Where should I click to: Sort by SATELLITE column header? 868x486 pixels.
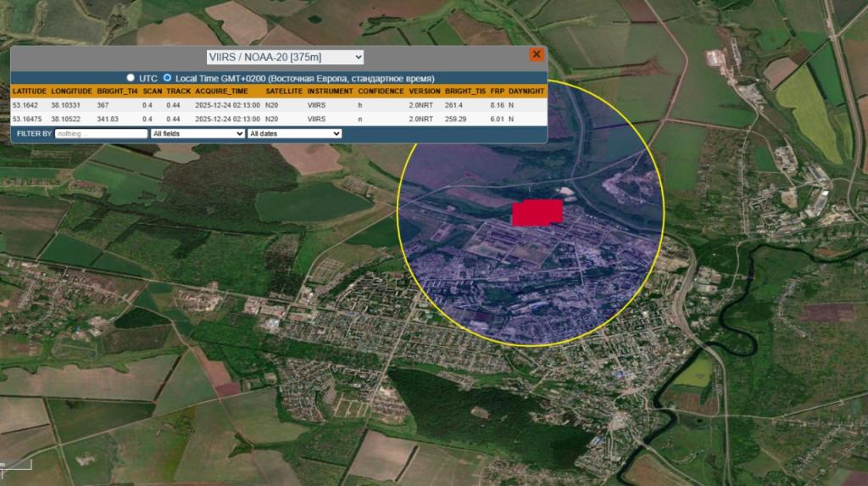[283, 91]
